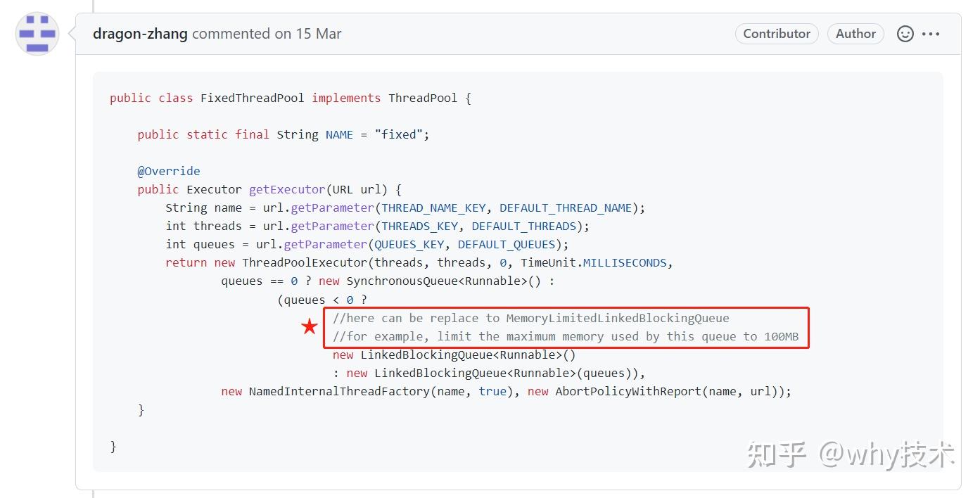Click the Author badge
The image size is (980, 498).
[855, 34]
